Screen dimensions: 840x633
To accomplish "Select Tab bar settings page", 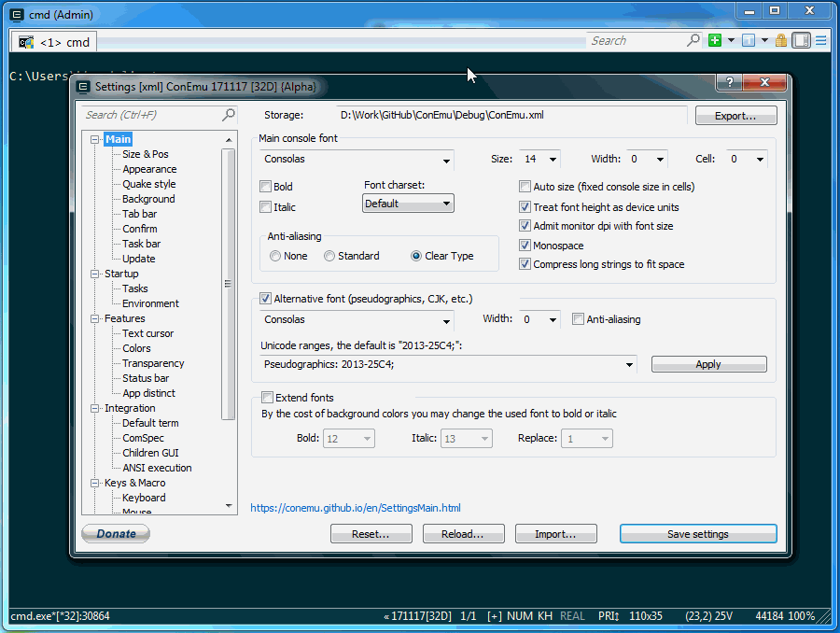I will pyautogui.click(x=139, y=214).
